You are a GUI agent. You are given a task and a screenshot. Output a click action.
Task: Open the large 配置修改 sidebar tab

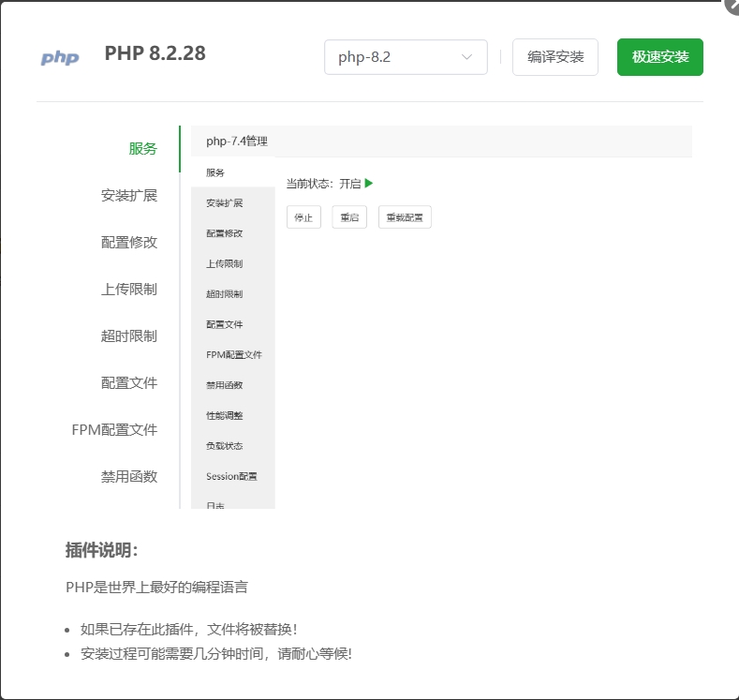(x=129, y=243)
